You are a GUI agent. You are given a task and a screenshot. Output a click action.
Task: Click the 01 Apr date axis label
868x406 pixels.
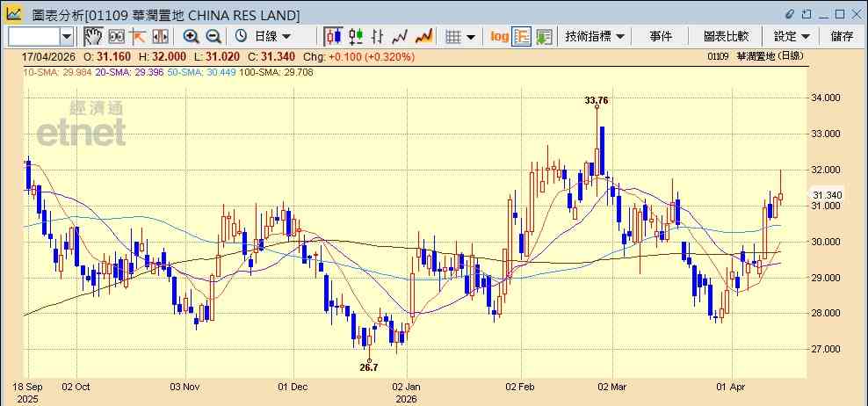pos(731,387)
